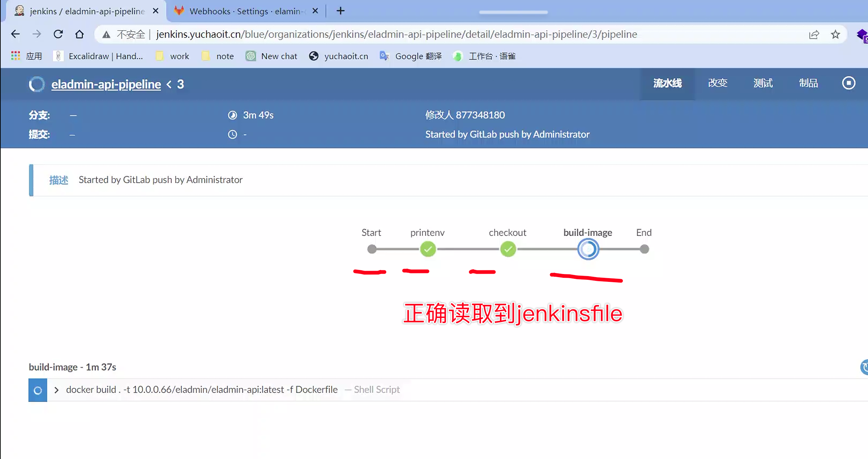
Task: Open the apps grid bookmark icon
Action: pyautogui.click(x=15, y=56)
